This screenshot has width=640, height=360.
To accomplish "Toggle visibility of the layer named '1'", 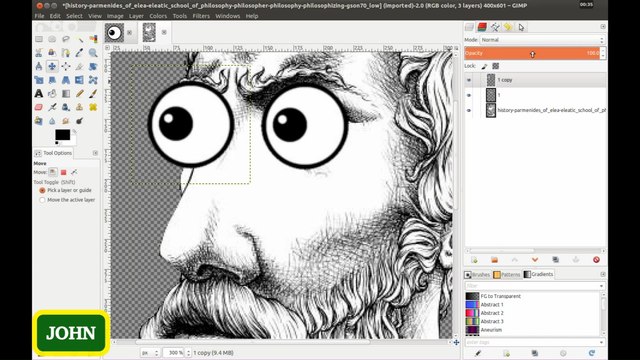I will (x=469, y=95).
